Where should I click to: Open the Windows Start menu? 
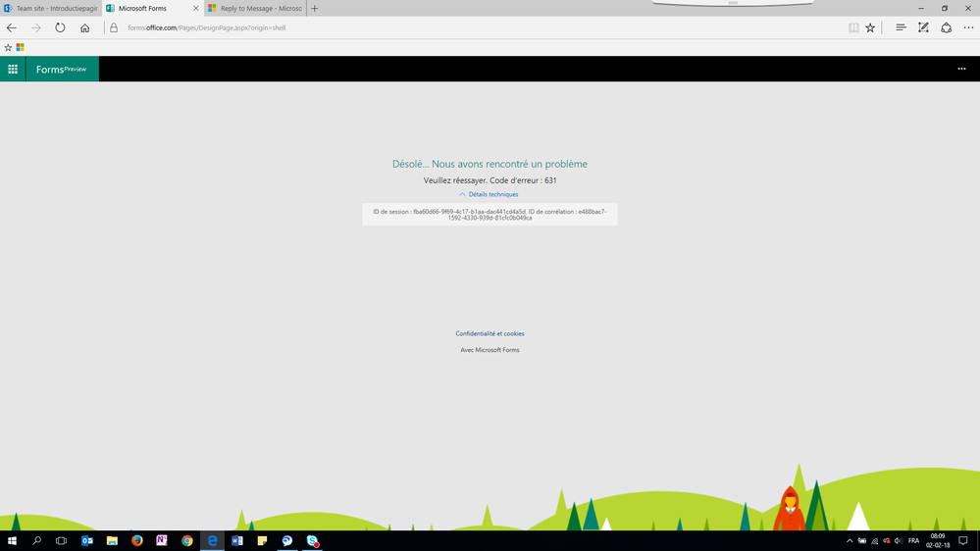coord(11,540)
